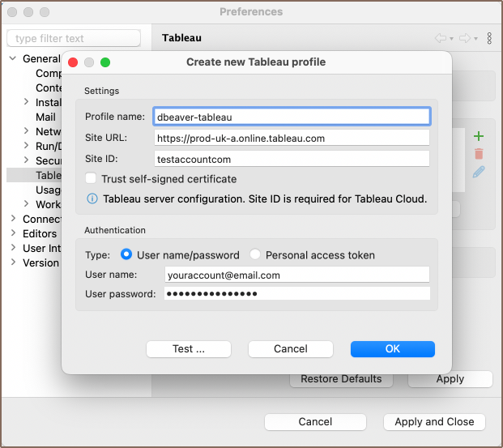This screenshot has width=503, height=448.
Task: Enable Trust self-signed certificate checkbox
Action: pyautogui.click(x=92, y=179)
